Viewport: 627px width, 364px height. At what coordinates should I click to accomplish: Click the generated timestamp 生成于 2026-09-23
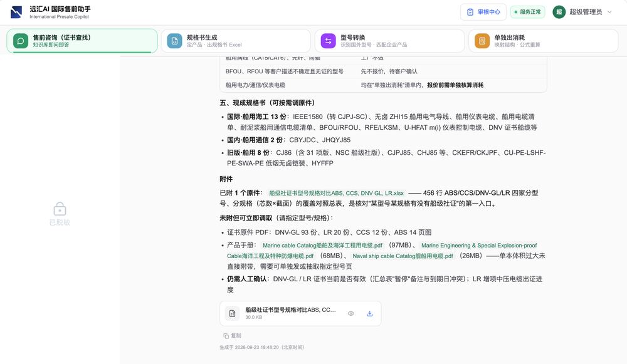(x=261, y=347)
